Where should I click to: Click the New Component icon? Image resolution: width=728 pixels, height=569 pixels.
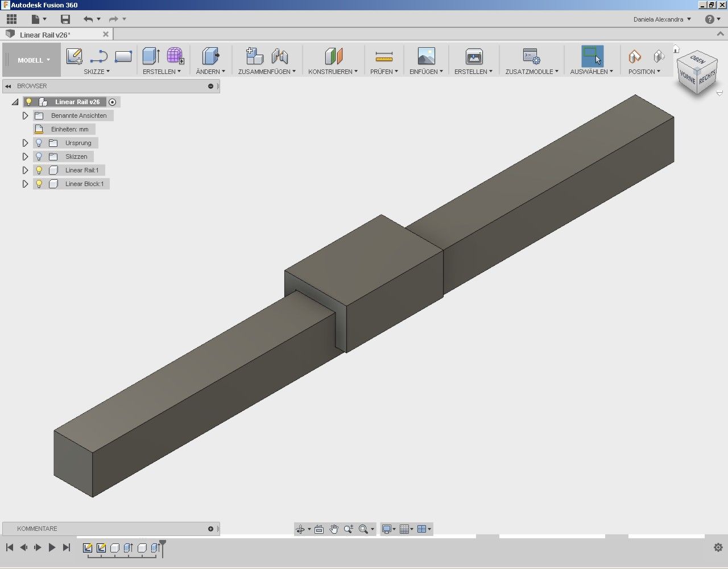pyautogui.click(x=254, y=56)
